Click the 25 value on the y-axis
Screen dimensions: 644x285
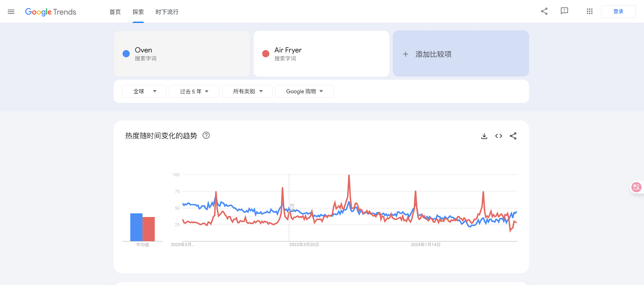click(178, 225)
